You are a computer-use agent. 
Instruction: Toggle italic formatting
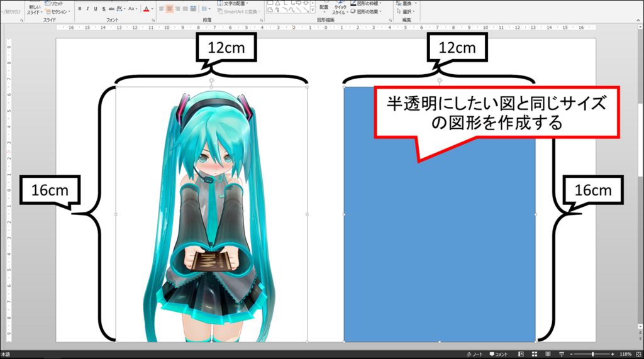tap(87, 9)
